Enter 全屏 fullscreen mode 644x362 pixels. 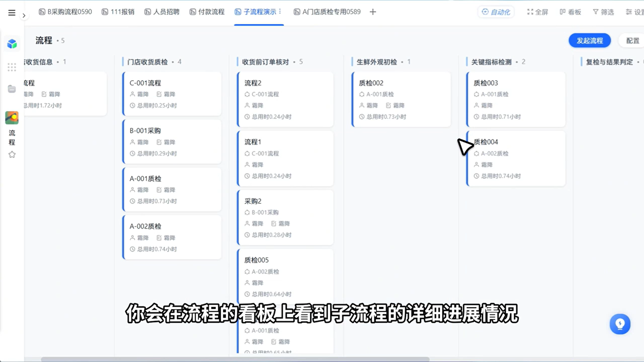(x=538, y=12)
